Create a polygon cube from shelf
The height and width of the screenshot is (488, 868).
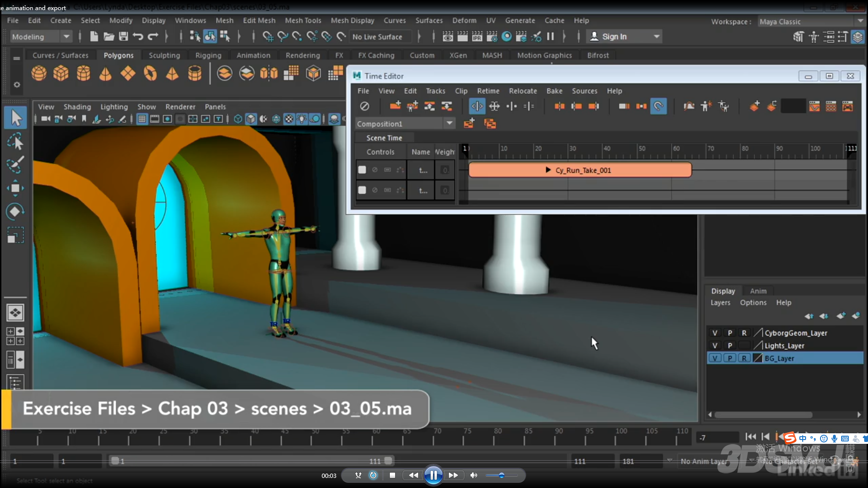(x=61, y=73)
